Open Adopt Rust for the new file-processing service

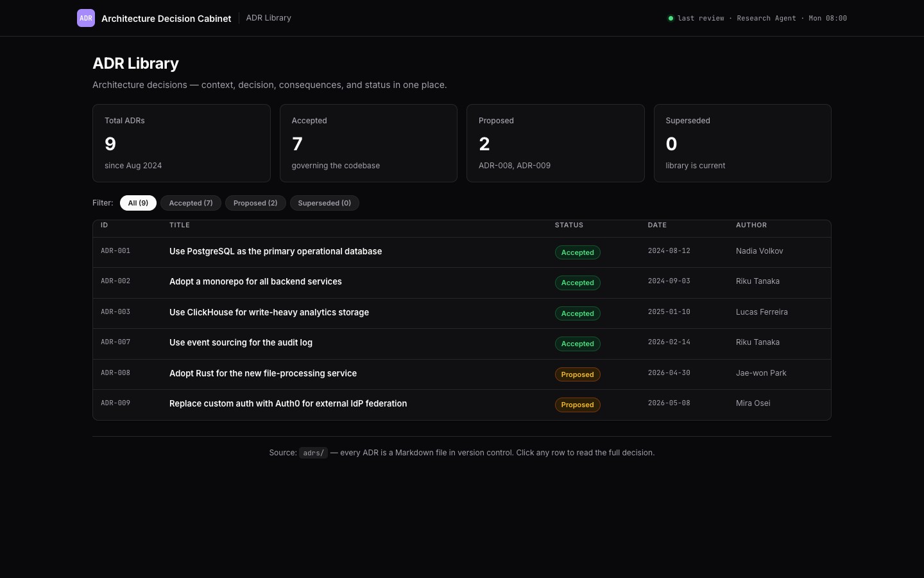point(263,373)
